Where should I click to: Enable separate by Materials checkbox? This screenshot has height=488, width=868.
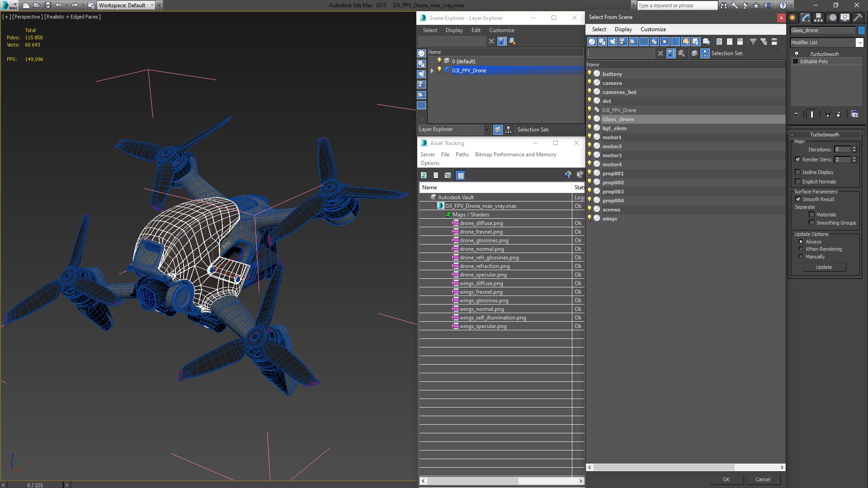(811, 215)
